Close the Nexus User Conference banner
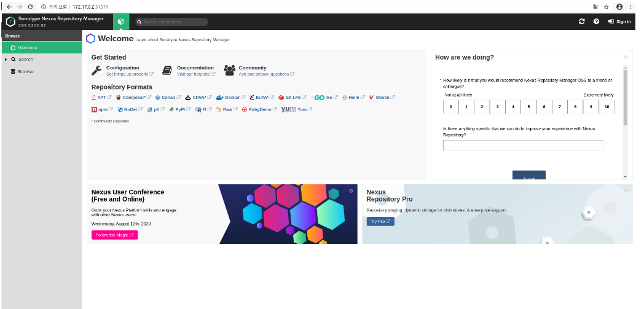The image size is (644, 309). [x=351, y=191]
